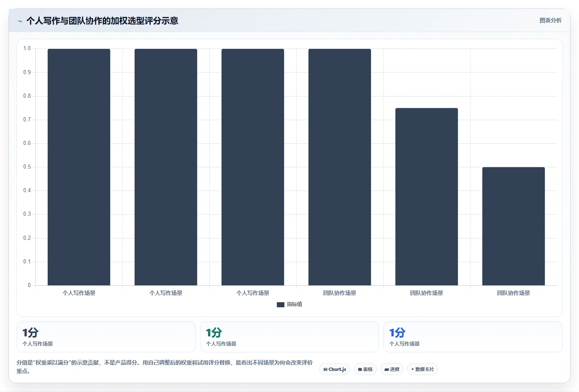
Task: Open the 表格 chip
Action: pos(365,369)
